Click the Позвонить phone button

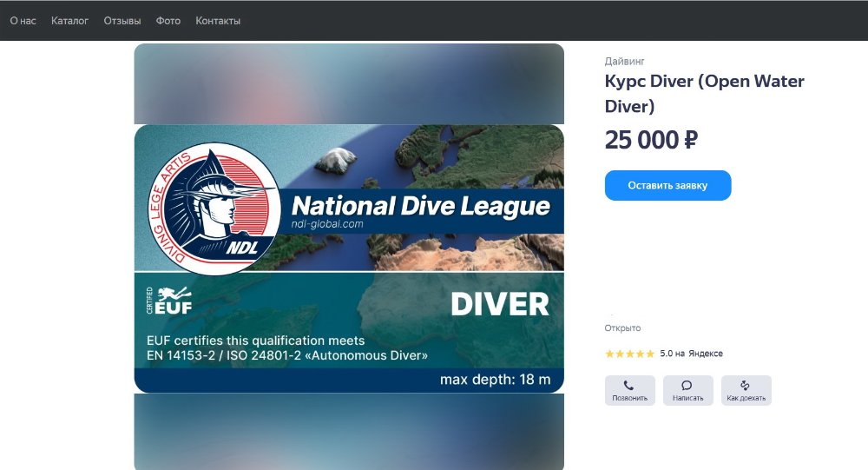[630, 390]
